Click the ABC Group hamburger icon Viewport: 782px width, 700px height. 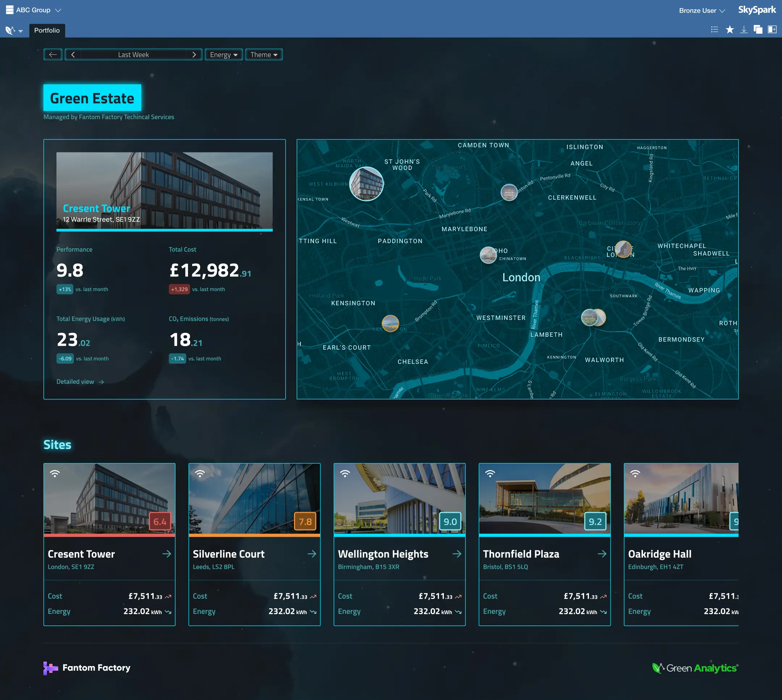pyautogui.click(x=8, y=10)
